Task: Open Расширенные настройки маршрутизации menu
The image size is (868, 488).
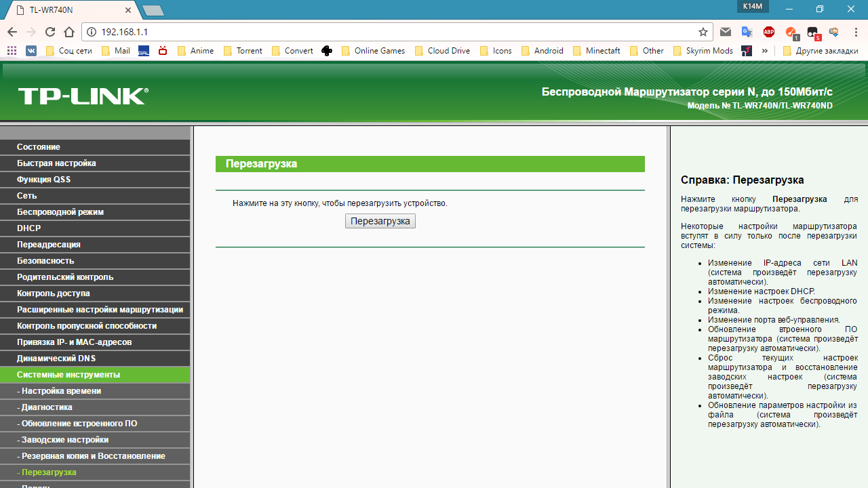Action: [95, 310]
